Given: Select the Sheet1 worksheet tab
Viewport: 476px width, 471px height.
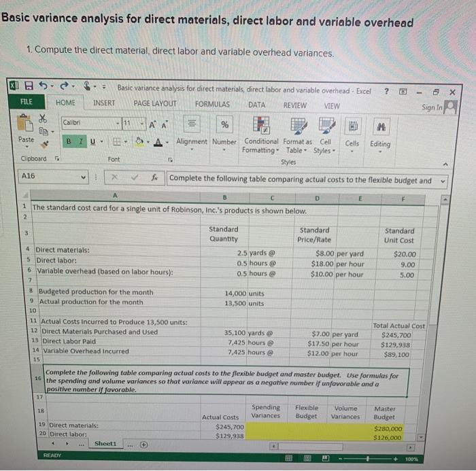Looking at the screenshot, I should pos(105,443).
